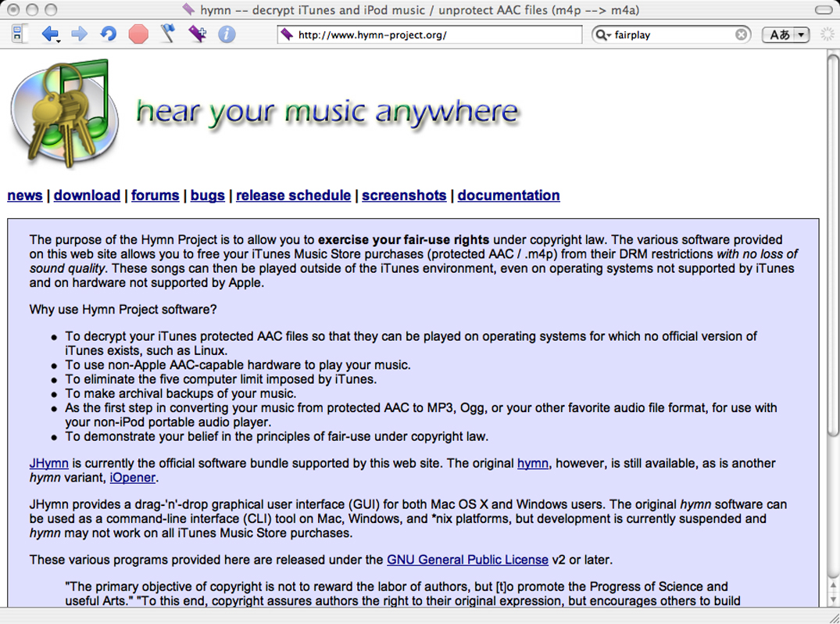Clear the fairplay search text

(x=741, y=35)
